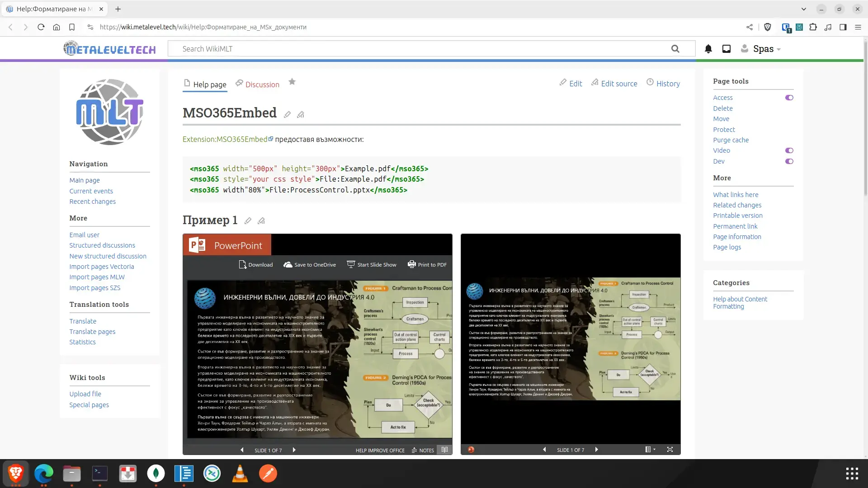Open the notices tray icon
Image resolution: width=868 pixels, height=488 pixels.
point(726,49)
